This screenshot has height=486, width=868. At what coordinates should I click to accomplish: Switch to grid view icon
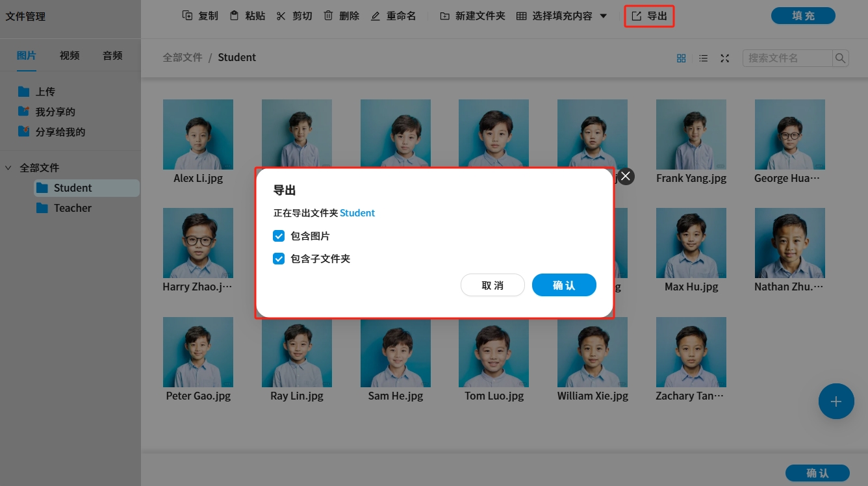681,58
